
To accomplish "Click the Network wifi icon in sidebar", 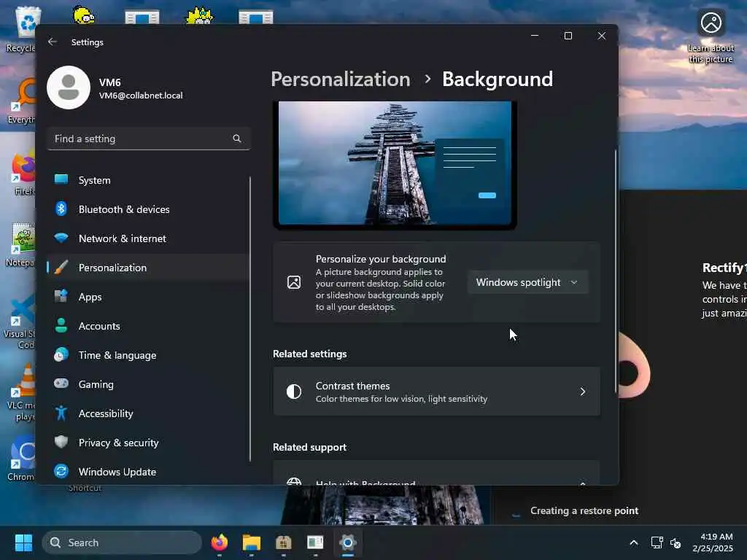I will pyautogui.click(x=61, y=238).
